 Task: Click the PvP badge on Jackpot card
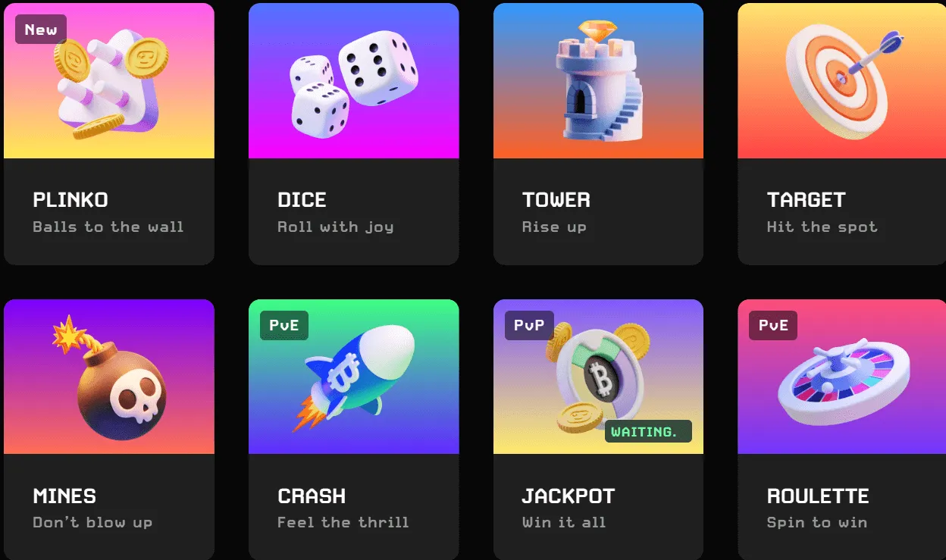tap(529, 326)
